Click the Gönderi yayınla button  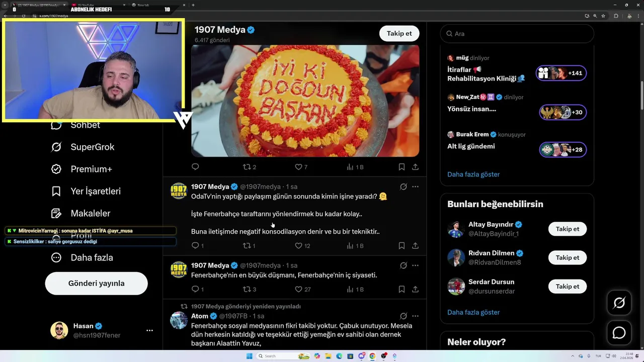click(96, 283)
